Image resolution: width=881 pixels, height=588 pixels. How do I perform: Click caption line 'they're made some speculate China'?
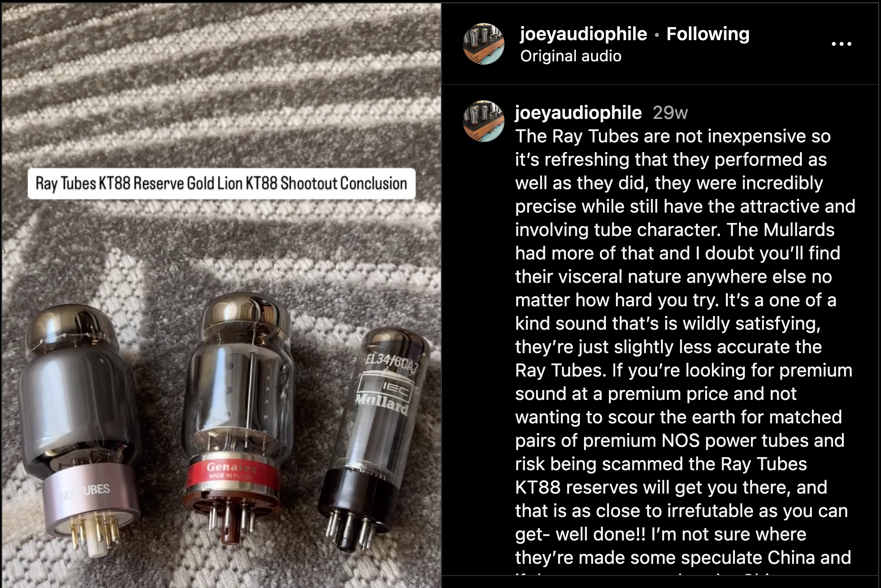click(683, 558)
